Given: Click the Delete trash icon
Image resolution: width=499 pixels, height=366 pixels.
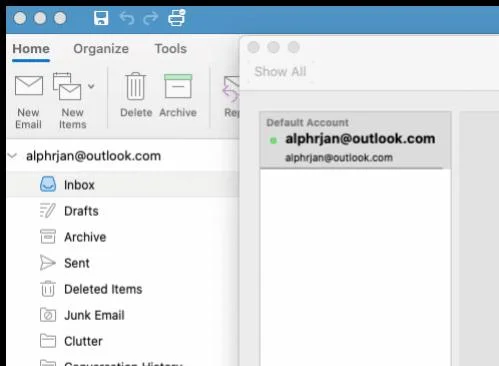Looking at the screenshot, I should click(x=136, y=86).
